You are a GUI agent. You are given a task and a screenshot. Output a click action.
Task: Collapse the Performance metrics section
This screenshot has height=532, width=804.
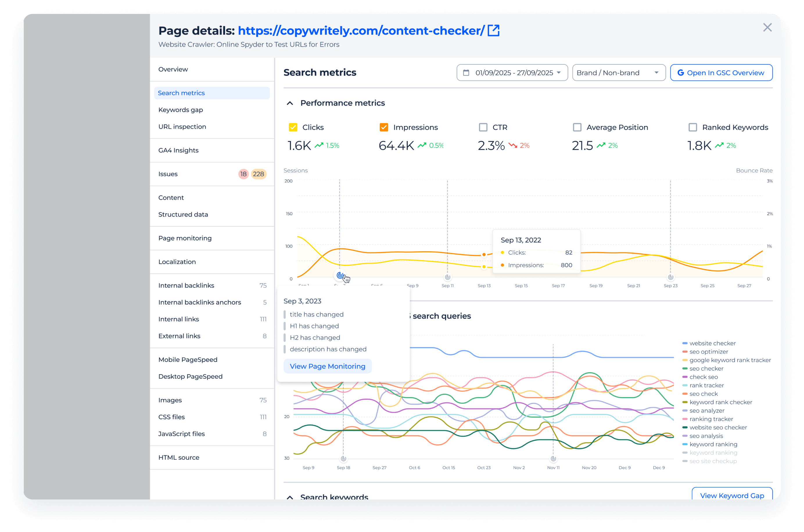(x=290, y=103)
